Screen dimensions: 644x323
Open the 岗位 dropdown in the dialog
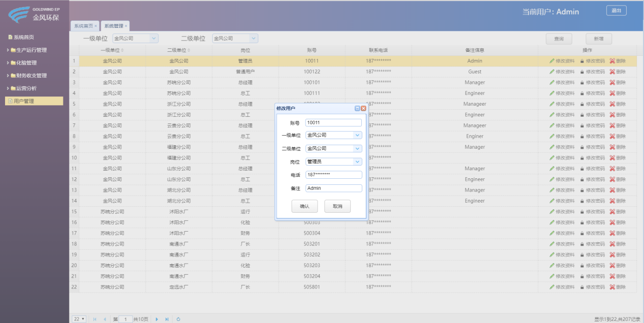pyautogui.click(x=357, y=162)
